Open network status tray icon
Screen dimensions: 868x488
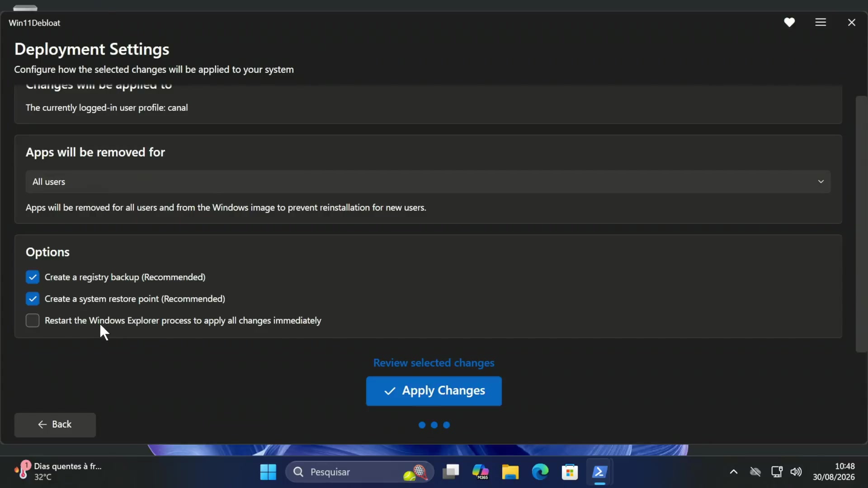[777, 472]
